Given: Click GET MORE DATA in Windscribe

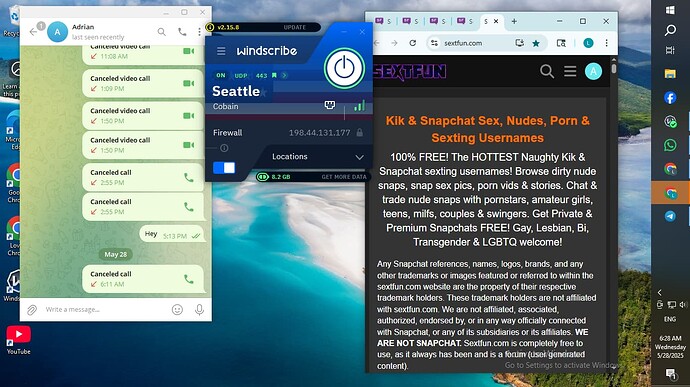Looking at the screenshot, I should point(344,177).
